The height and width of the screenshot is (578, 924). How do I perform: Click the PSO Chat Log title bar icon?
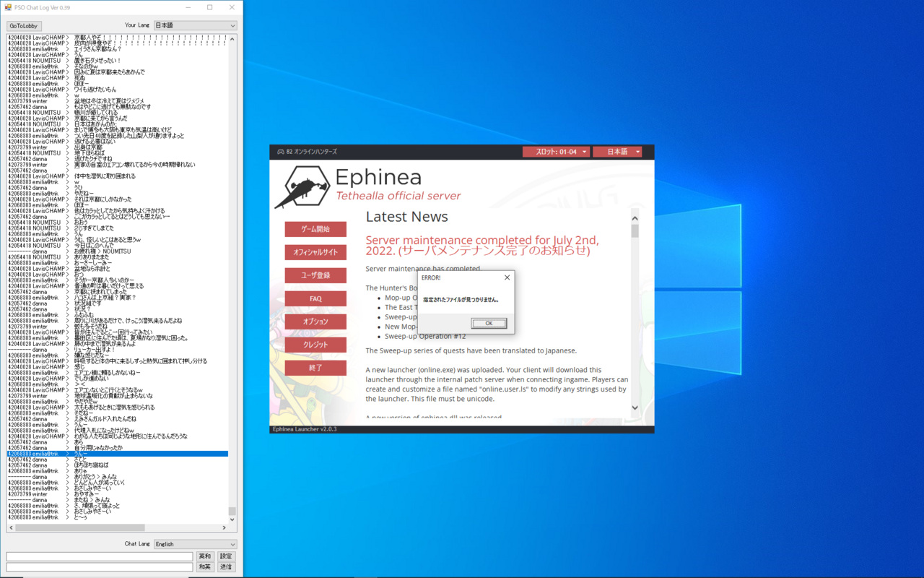(x=9, y=7)
